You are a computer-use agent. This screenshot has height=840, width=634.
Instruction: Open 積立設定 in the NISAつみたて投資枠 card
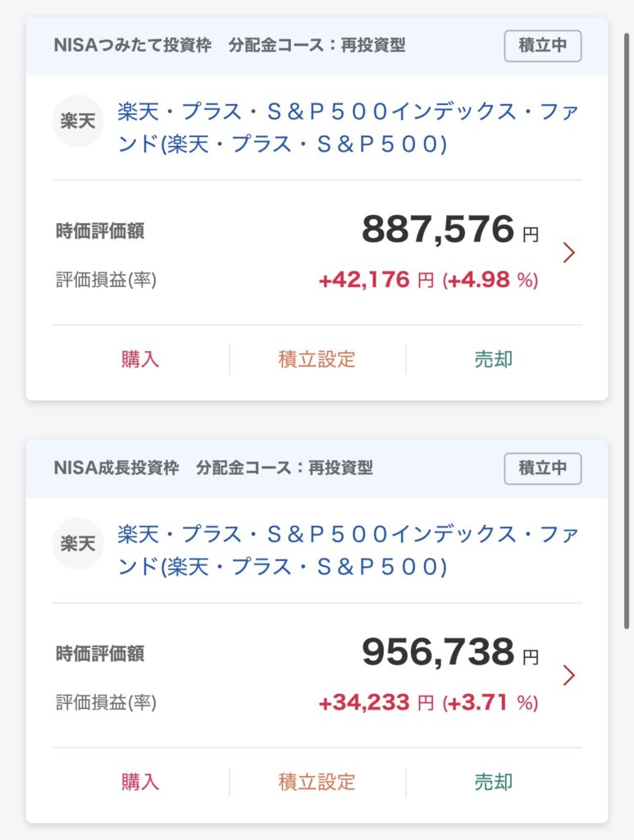(317, 359)
